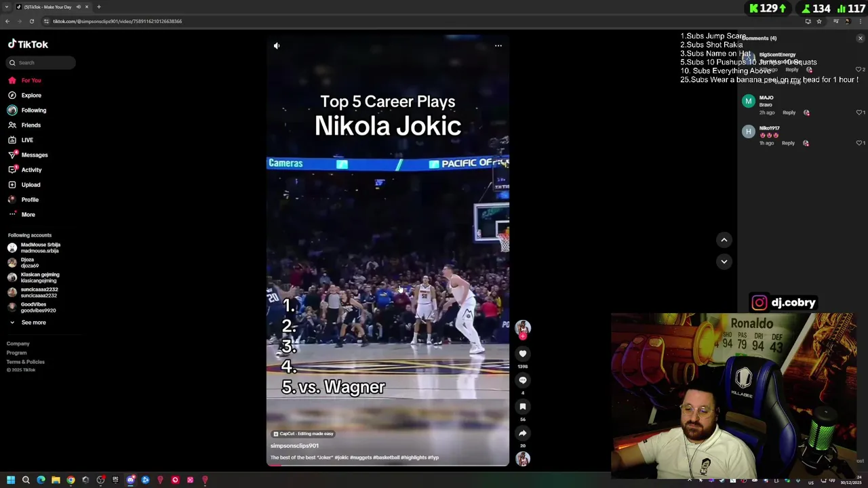This screenshot has height=488, width=868.
Task: Open Windows taskbar search
Action: 26,480
